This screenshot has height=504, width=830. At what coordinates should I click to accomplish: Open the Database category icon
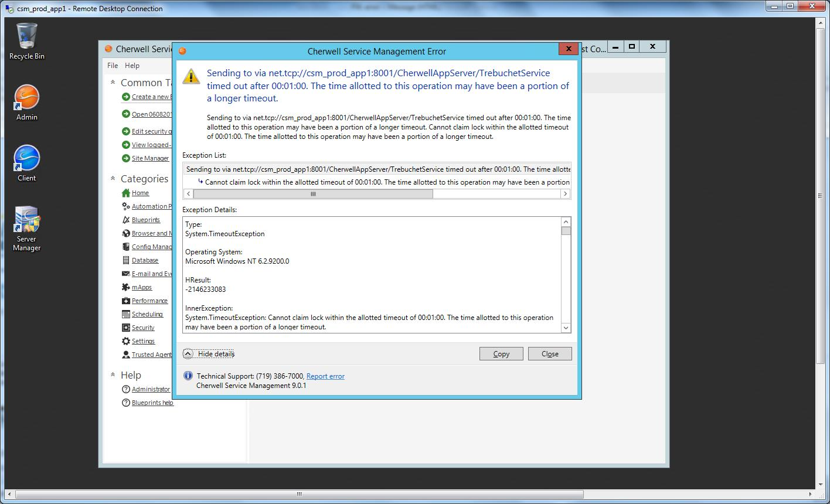(x=125, y=260)
